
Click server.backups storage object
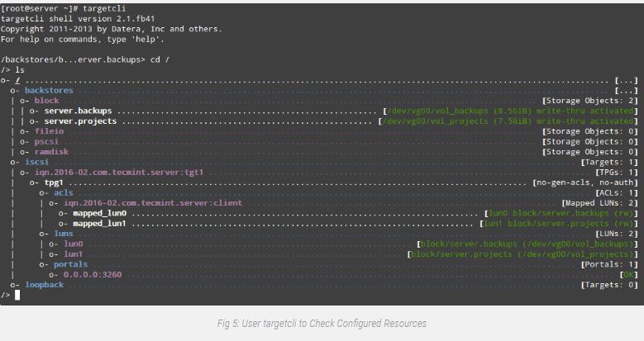pyautogui.click(x=78, y=111)
